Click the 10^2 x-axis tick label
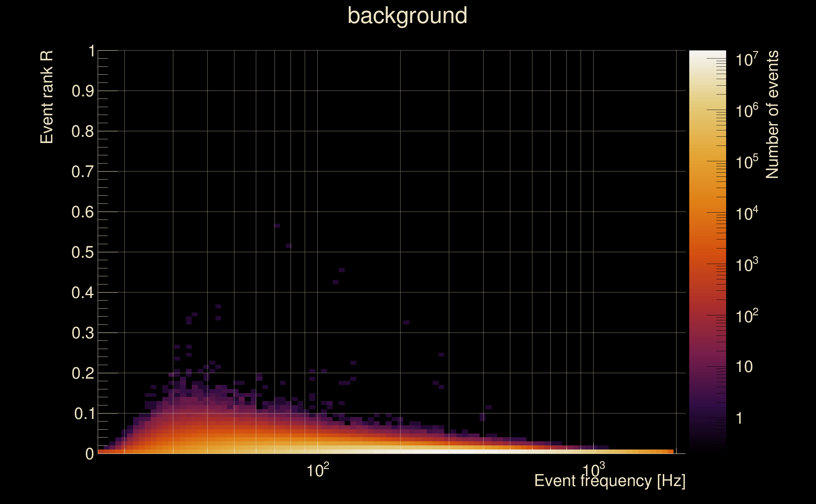 point(318,470)
